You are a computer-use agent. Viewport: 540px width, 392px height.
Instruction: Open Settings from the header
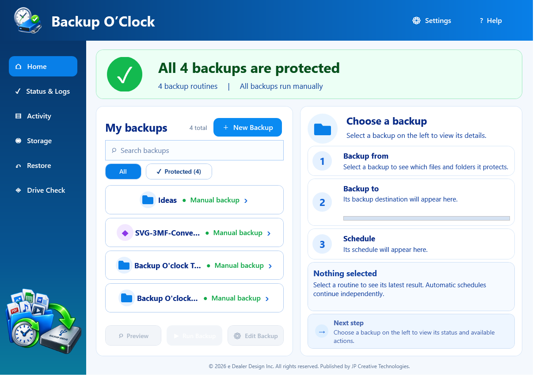[x=432, y=21]
